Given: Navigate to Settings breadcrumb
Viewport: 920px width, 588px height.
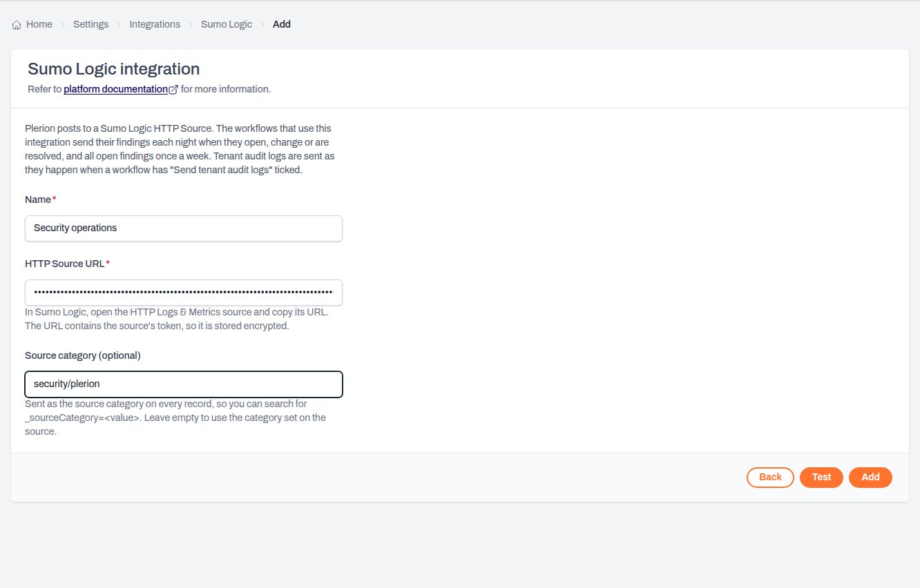Looking at the screenshot, I should point(91,24).
